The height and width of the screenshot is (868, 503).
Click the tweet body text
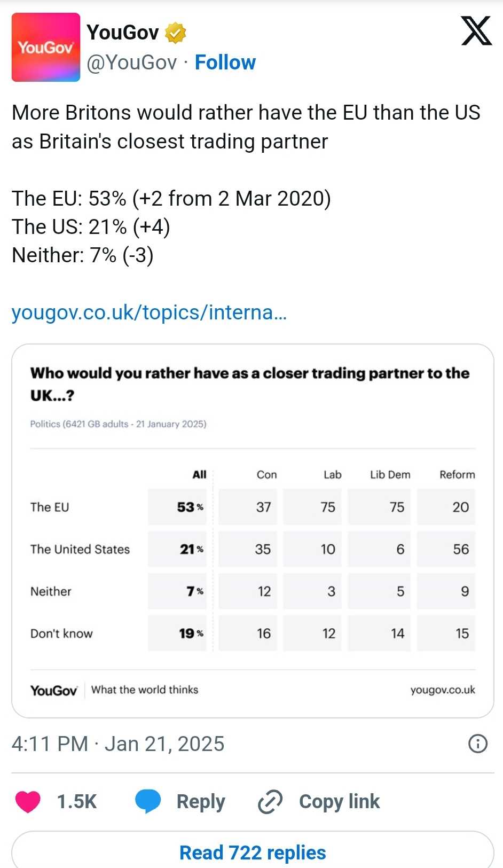pos(246,127)
